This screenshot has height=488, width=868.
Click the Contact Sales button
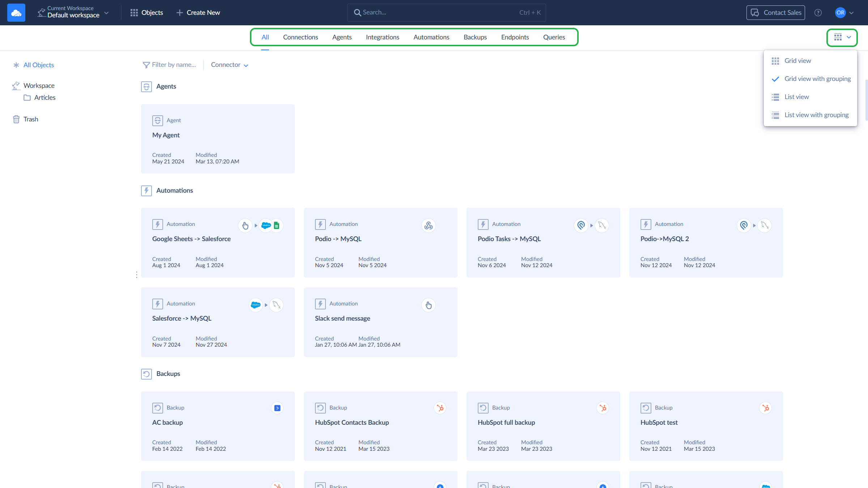click(x=776, y=13)
